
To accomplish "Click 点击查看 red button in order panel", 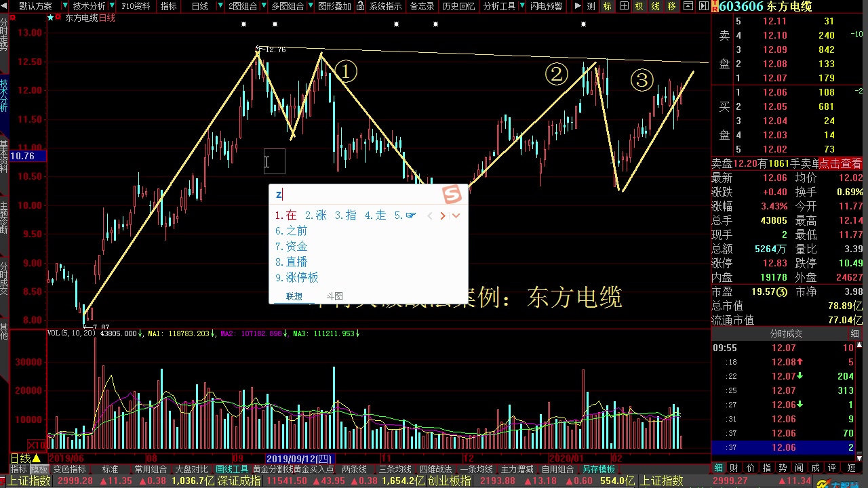I will (840, 163).
